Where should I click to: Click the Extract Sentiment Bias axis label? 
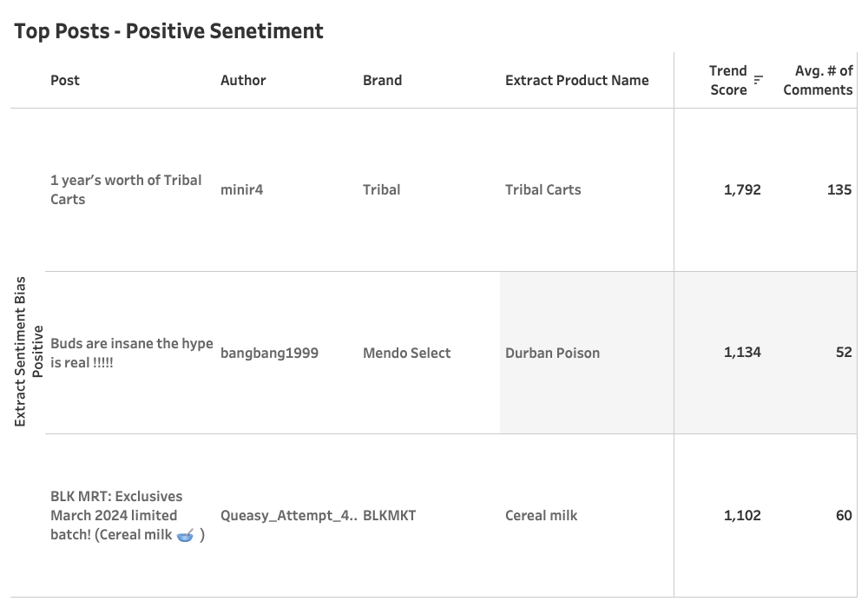click(x=20, y=352)
